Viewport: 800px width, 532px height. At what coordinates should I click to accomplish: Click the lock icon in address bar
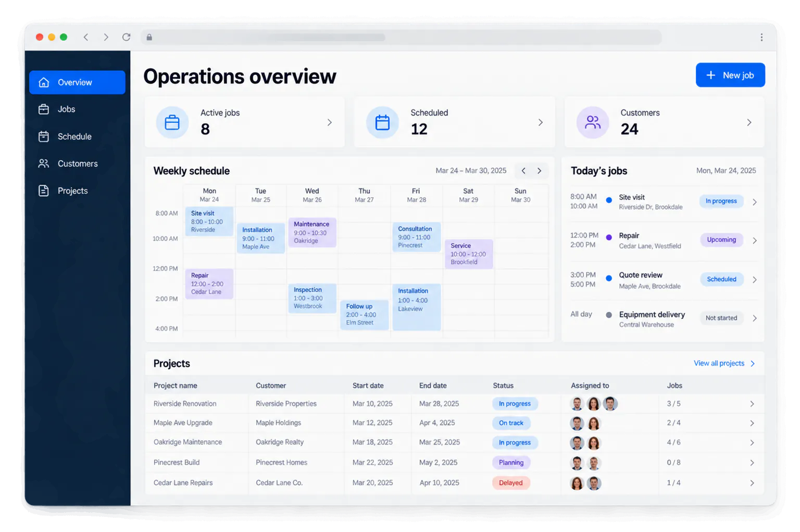(x=149, y=37)
